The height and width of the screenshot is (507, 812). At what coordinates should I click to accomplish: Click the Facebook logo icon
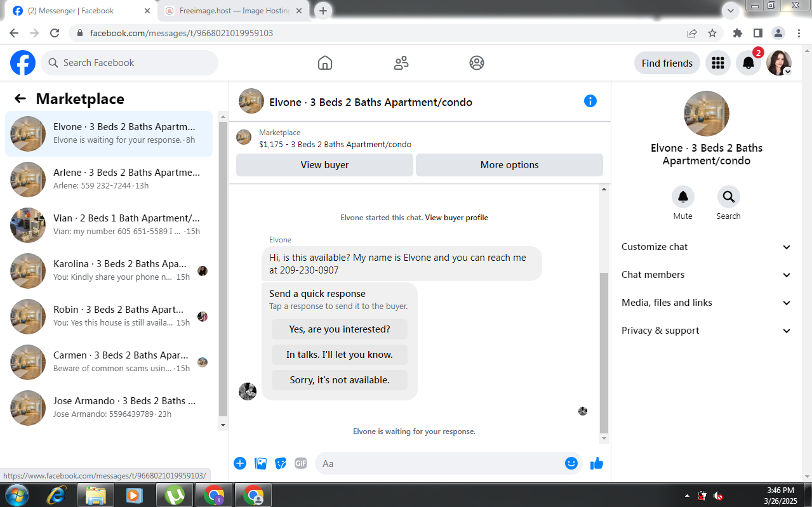click(x=23, y=63)
